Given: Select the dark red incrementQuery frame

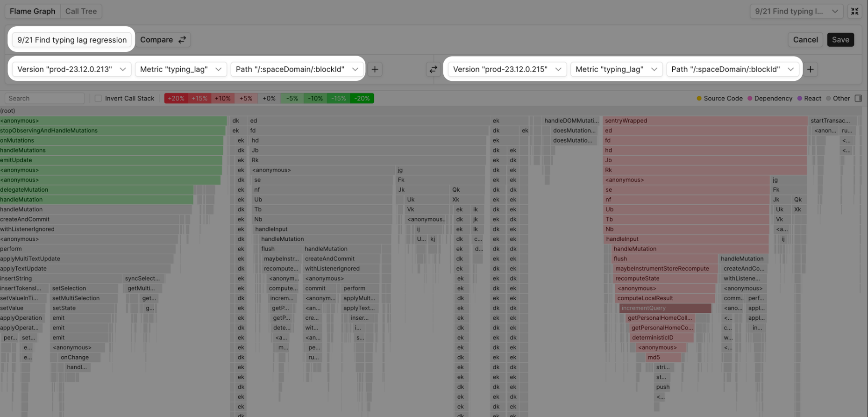Looking at the screenshot, I should click(665, 308).
